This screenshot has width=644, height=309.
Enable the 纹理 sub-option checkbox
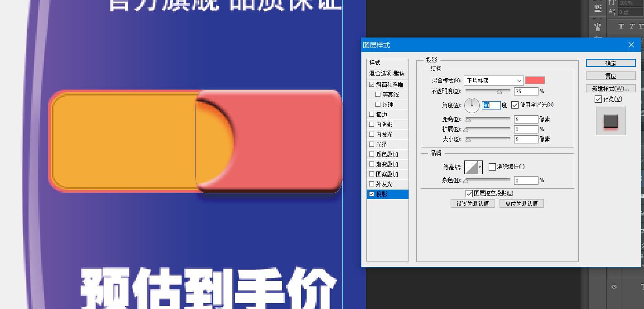pyautogui.click(x=378, y=105)
